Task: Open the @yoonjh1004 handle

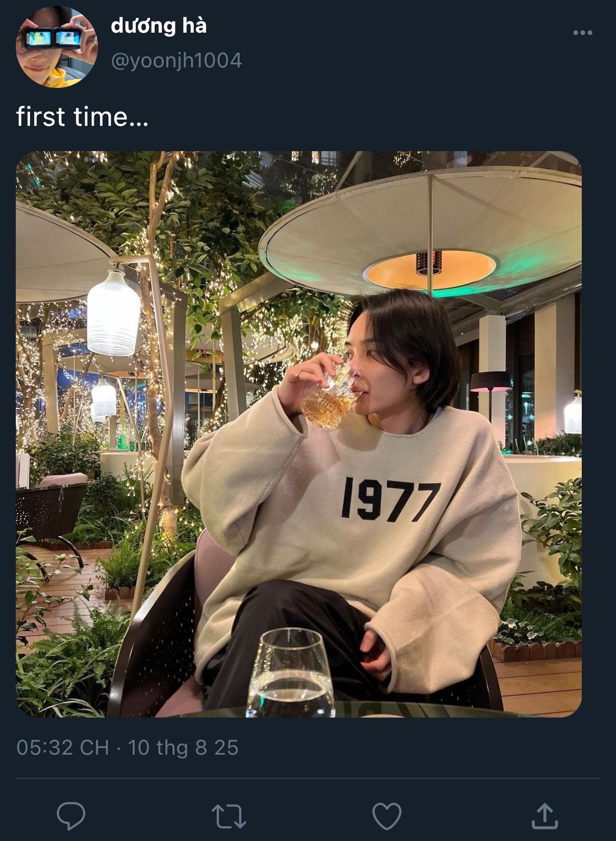Action: coord(176,61)
